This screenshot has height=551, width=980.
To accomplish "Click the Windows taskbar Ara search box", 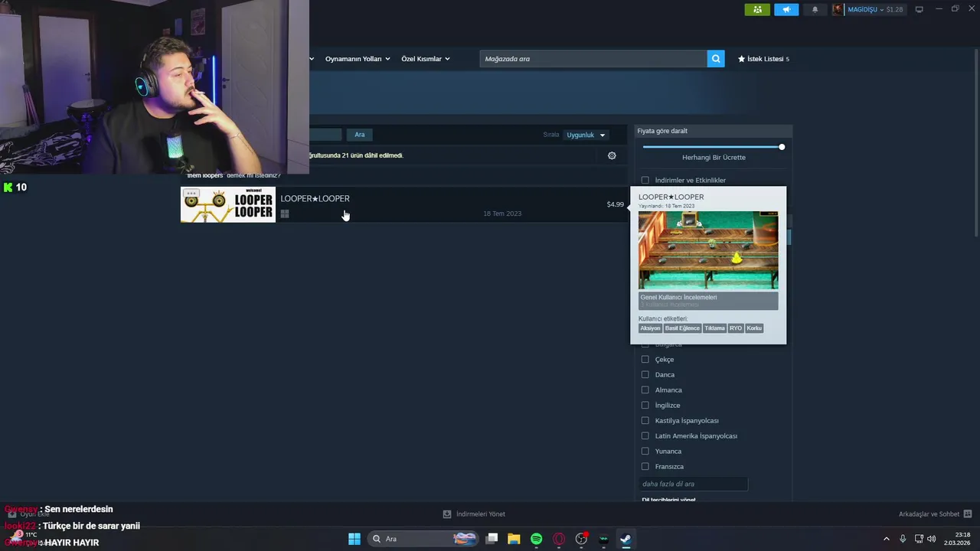I will point(423,539).
